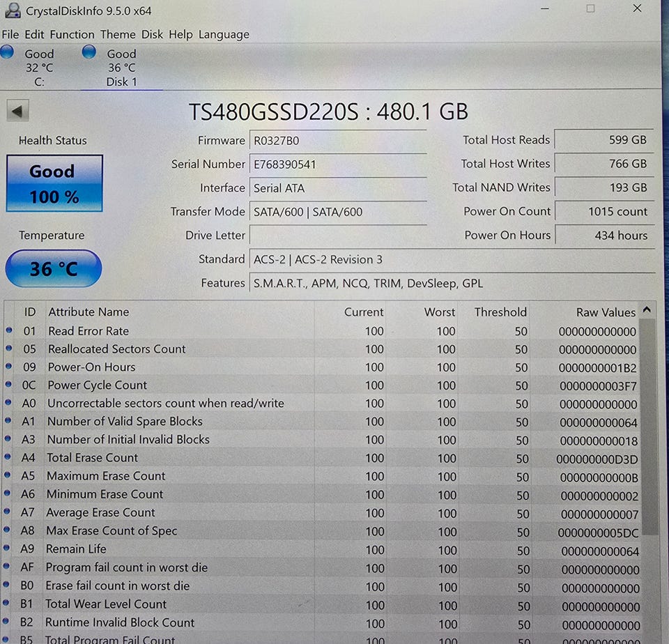This screenshot has width=669, height=644.
Task: Click status dot for Average Erase Count
Action: pos(7,512)
